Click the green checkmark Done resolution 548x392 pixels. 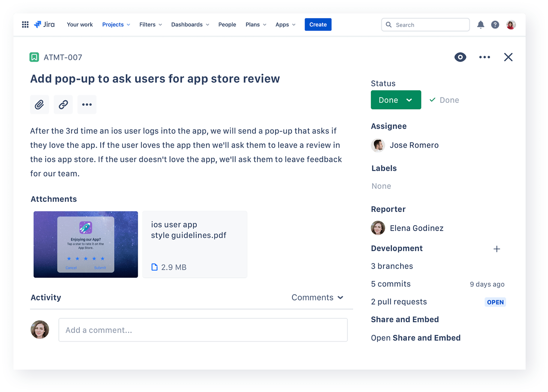(444, 100)
